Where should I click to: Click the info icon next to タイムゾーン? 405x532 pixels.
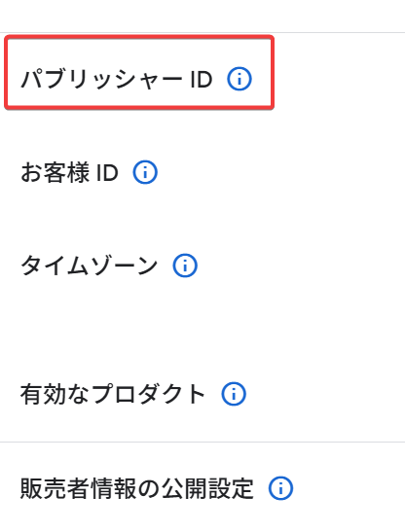[185, 266]
